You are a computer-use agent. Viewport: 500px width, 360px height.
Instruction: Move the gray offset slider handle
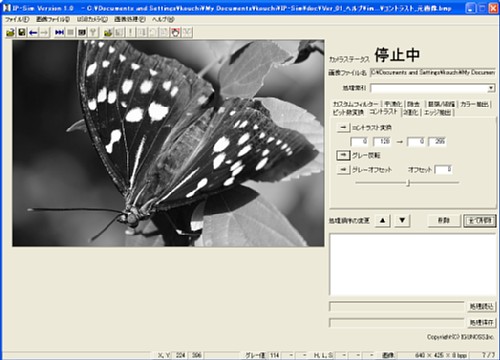pyautogui.click(x=408, y=183)
